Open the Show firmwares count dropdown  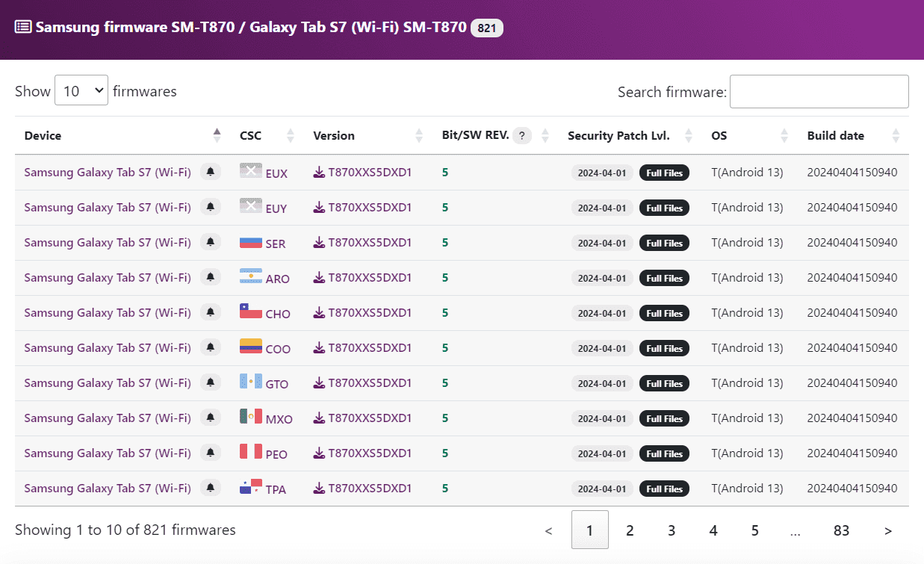pos(81,91)
